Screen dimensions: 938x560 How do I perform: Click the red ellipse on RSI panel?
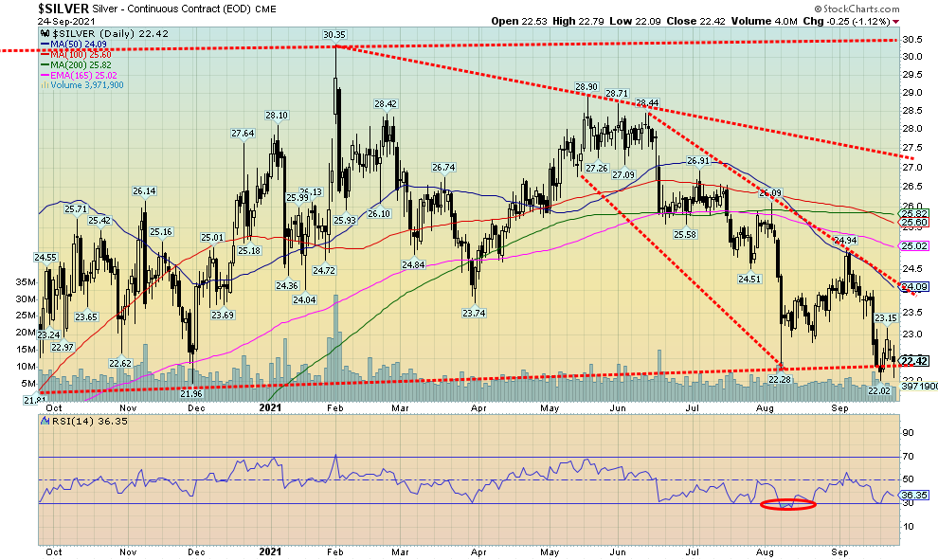pos(786,504)
